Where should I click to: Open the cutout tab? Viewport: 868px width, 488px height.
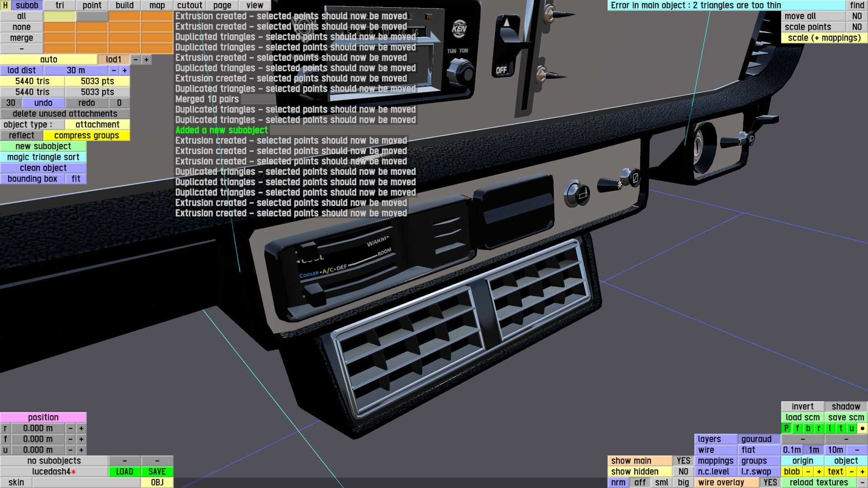tap(189, 5)
